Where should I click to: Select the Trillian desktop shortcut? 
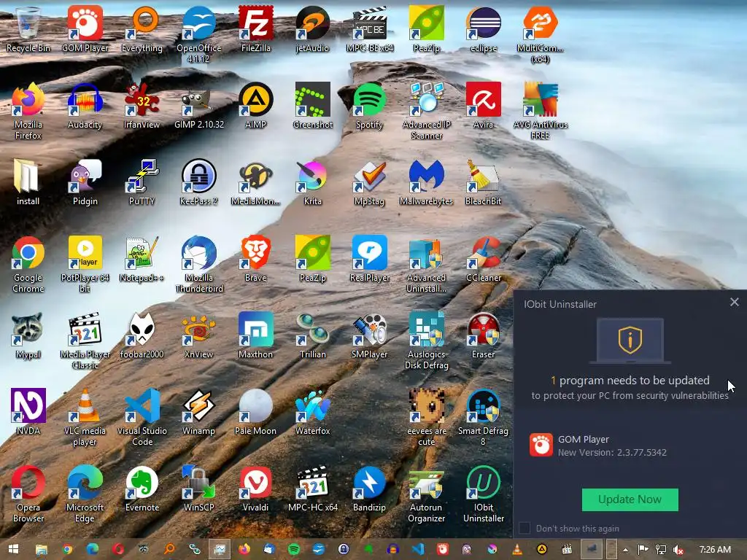point(312,335)
